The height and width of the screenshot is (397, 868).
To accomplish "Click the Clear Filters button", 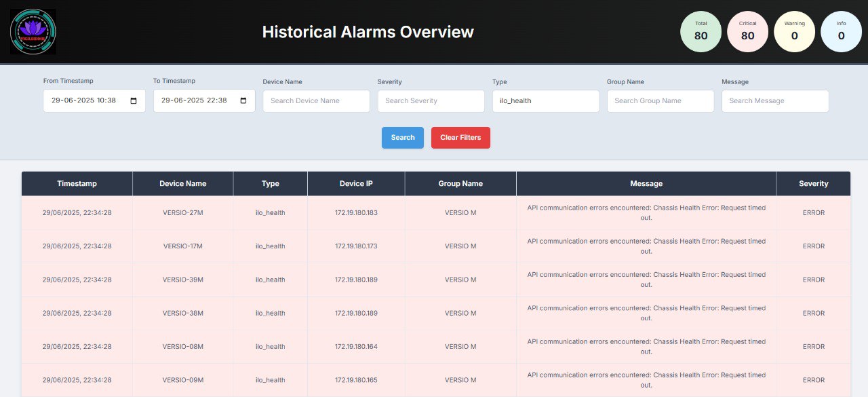I will point(460,137).
